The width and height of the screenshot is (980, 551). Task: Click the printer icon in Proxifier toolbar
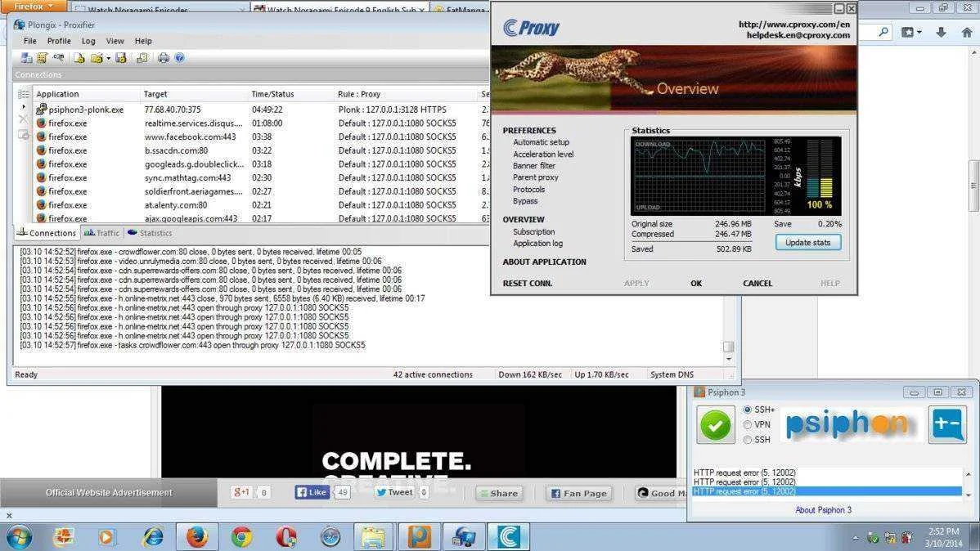(163, 58)
